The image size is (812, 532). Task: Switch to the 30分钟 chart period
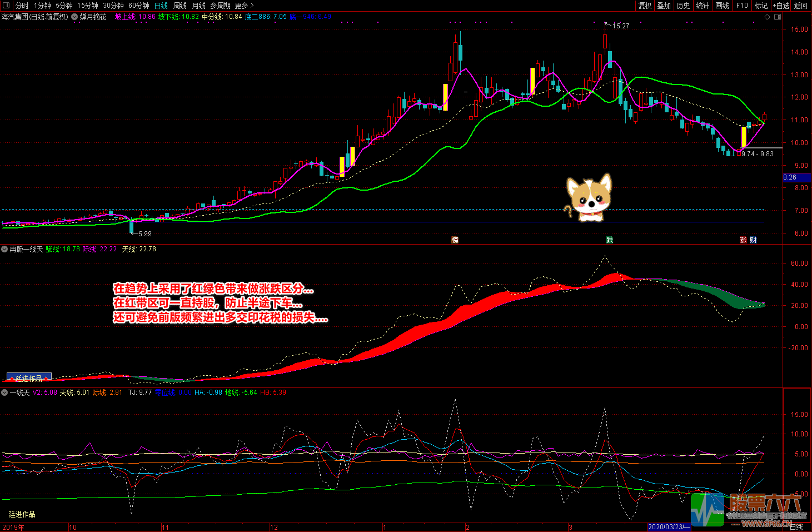click(x=113, y=6)
